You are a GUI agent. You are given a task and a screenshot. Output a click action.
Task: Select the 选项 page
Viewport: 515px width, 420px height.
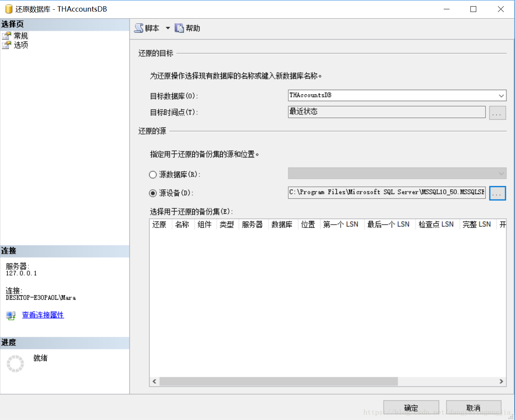click(x=21, y=45)
